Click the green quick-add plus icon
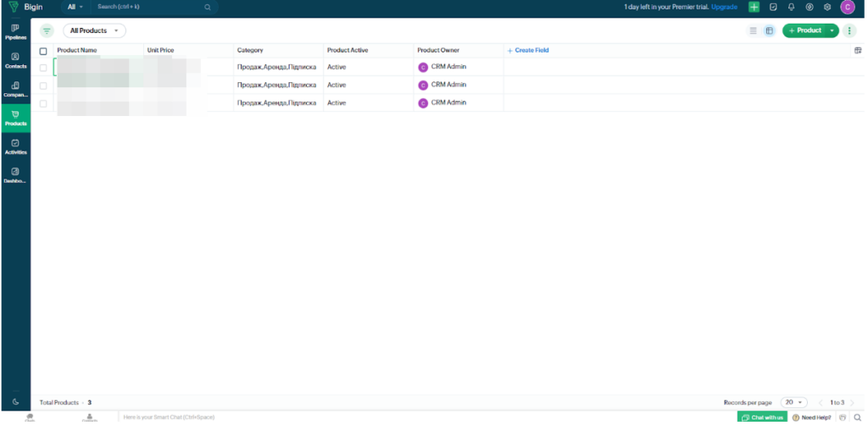The image size is (868, 431). pyautogui.click(x=754, y=7)
